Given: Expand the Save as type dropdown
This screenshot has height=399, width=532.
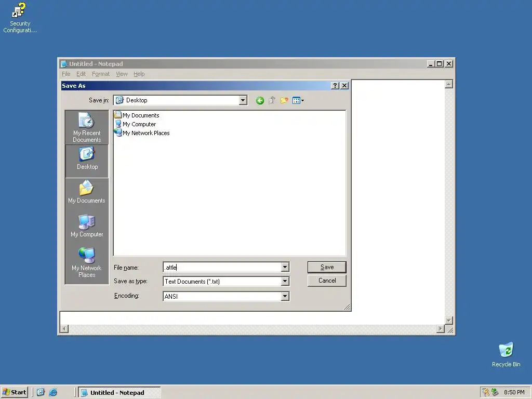Looking at the screenshot, I should click(285, 281).
